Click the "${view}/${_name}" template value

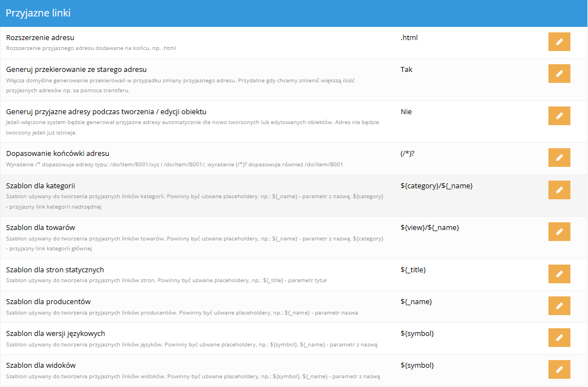point(430,227)
